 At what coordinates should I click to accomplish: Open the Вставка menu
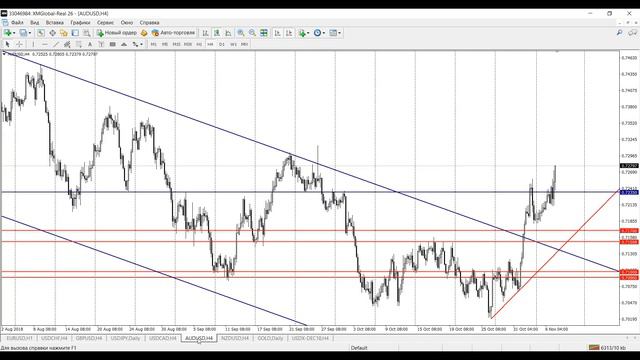pos(55,22)
